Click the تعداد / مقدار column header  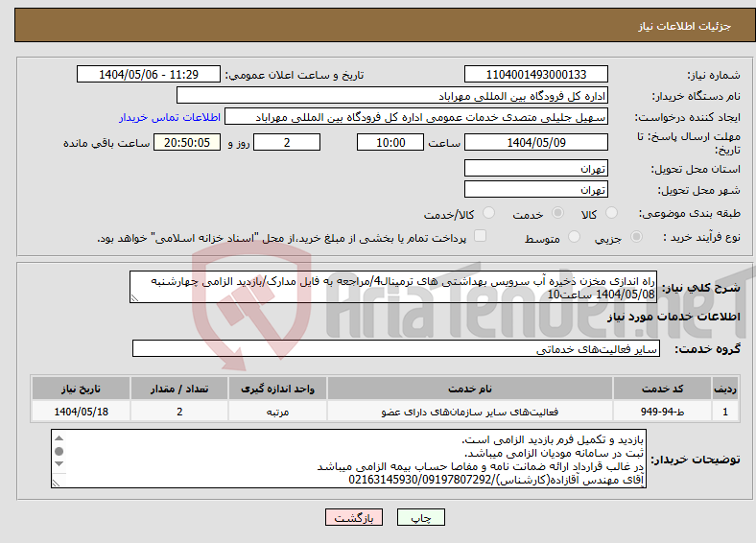(x=179, y=389)
